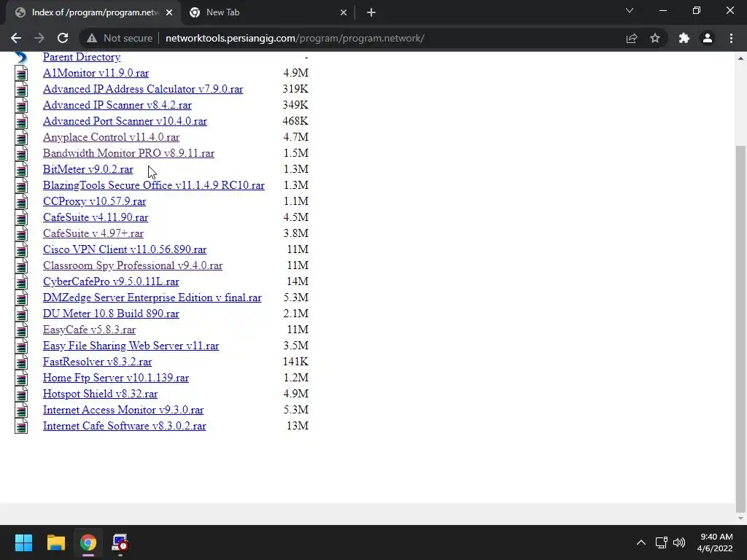Share this page via share icon
Image resolution: width=747 pixels, height=560 pixels.
pos(632,38)
